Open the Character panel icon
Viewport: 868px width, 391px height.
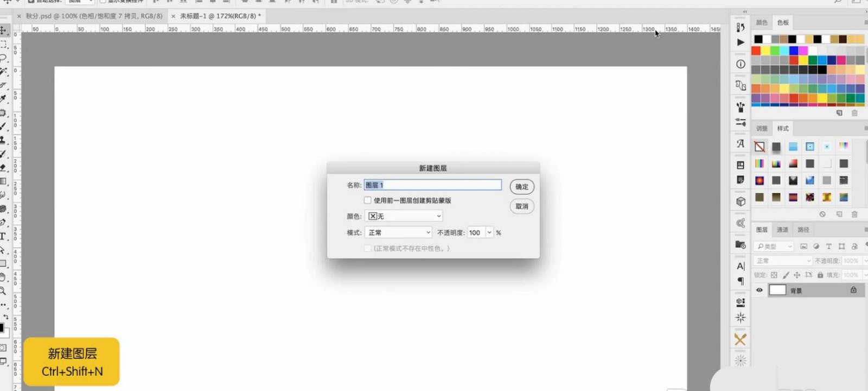pyautogui.click(x=741, y=266)
